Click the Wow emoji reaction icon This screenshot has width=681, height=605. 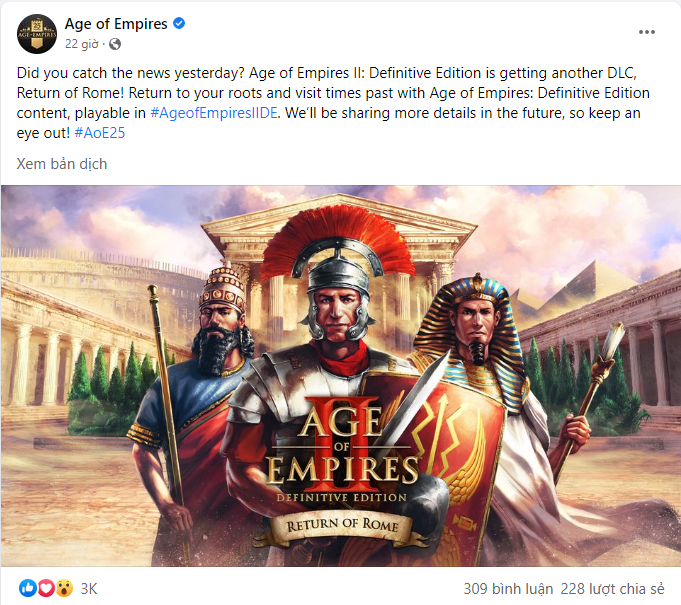(64, 588)
